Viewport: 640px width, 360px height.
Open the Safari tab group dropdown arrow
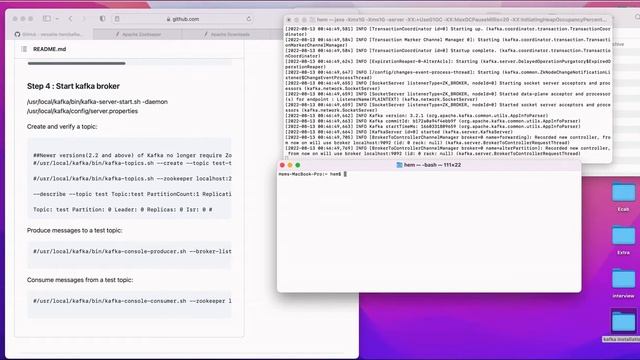pos(58,19)
